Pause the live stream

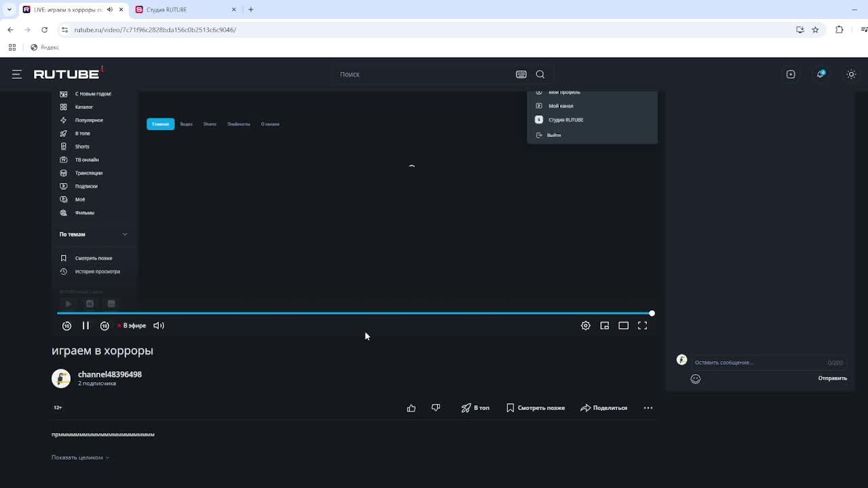85,326
